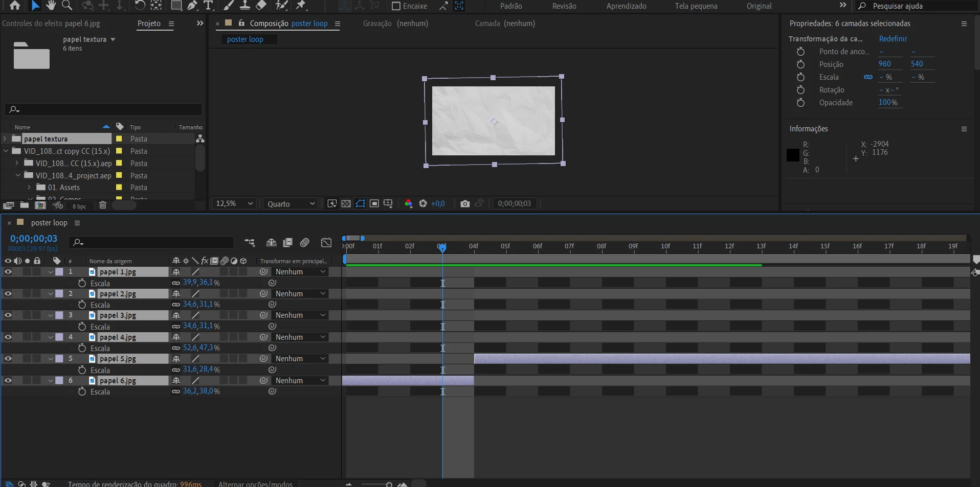
Task: Create new folder in Project panel
Action: point(24,205)
